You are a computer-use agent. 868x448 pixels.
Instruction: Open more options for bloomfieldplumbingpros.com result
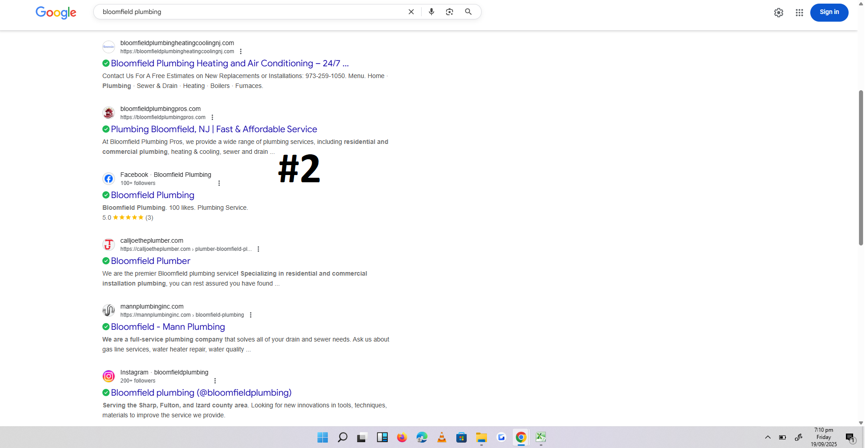(212, 117)
